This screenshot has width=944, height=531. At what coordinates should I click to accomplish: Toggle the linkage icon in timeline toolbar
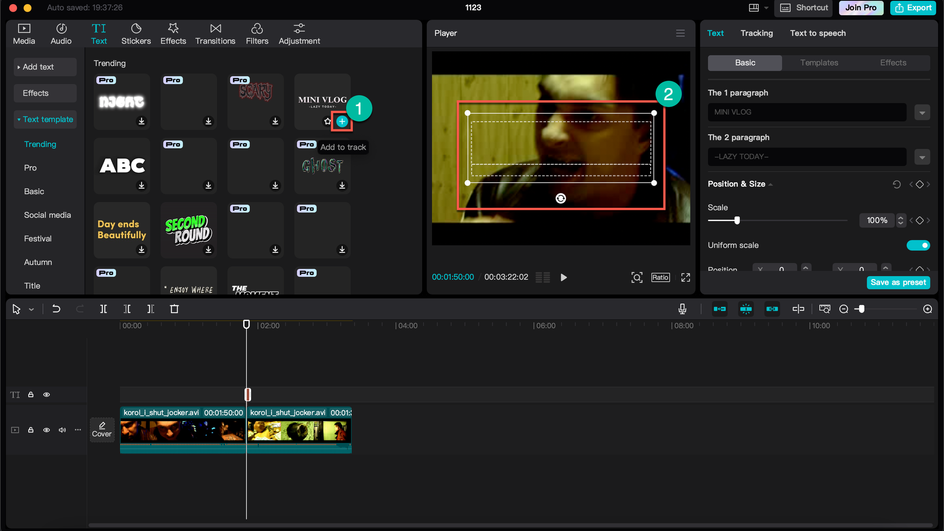tap(772, 309)
